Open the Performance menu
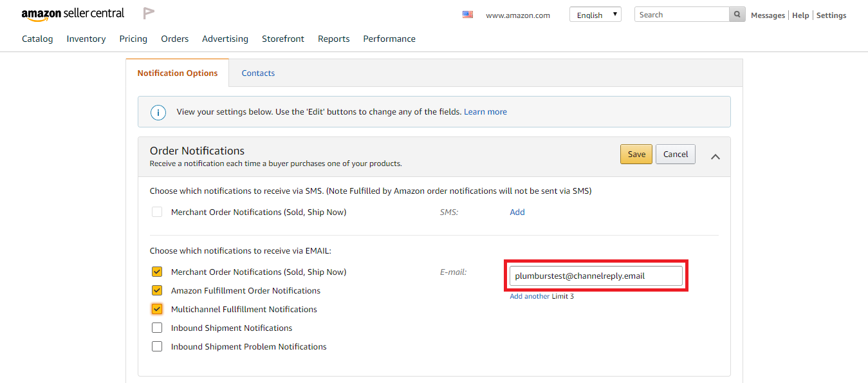 389,39
